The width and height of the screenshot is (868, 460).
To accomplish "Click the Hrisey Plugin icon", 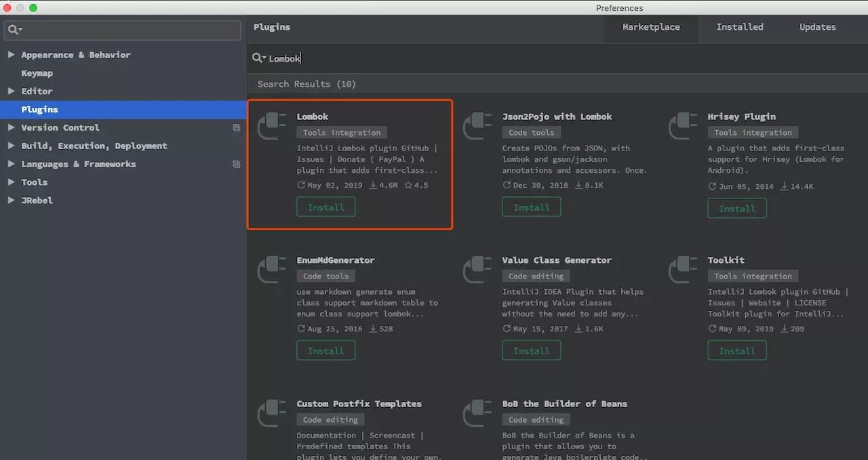I will [683, 126].
